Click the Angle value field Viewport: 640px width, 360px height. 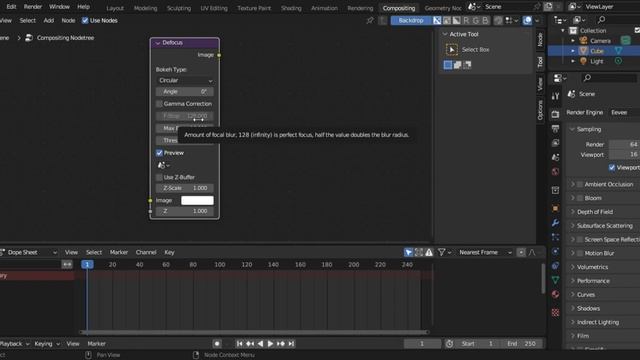[184, 92]
